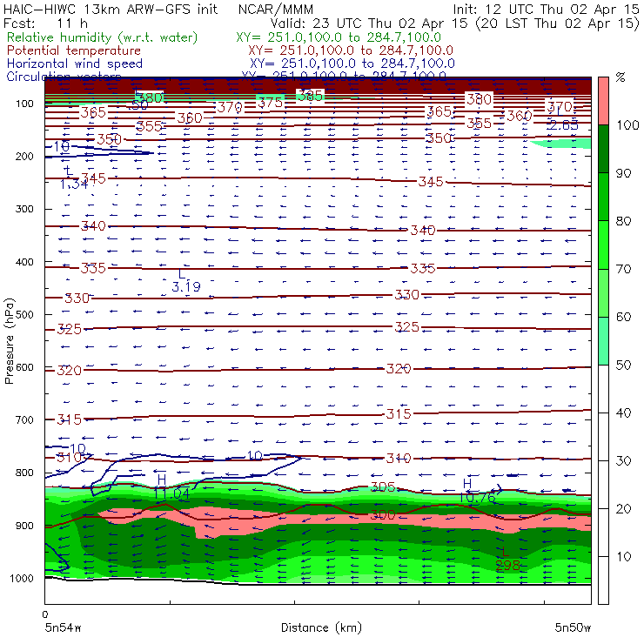Click the 'Relative humidity (w.r.t. water)' legend label
The image size is (644, 644).
tap(103, 37)
